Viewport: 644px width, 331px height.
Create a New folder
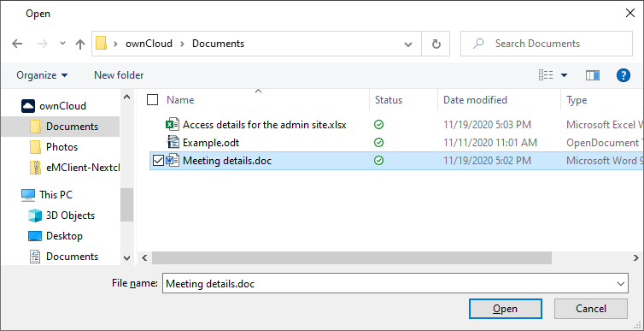coord(119,75)
